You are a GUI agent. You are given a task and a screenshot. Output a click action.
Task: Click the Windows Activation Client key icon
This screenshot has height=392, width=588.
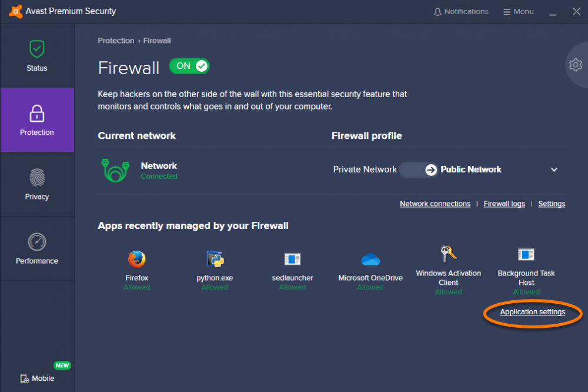point(448,256)
